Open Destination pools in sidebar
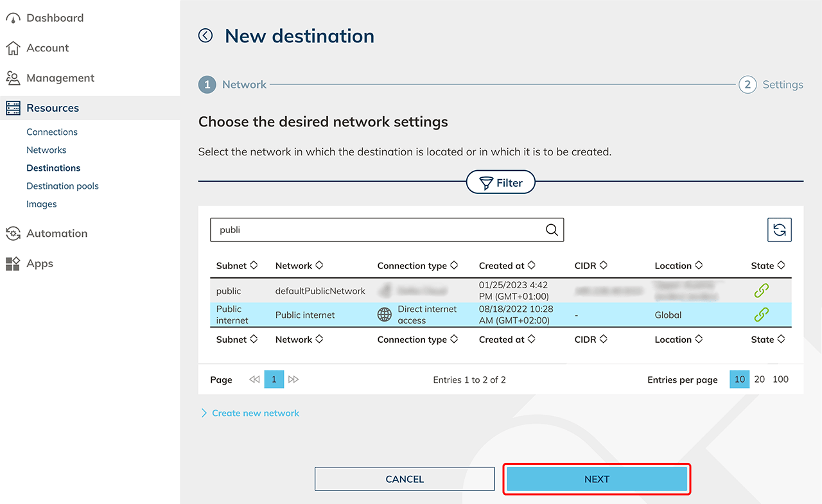Screen dimensions: 822x504 62,186
